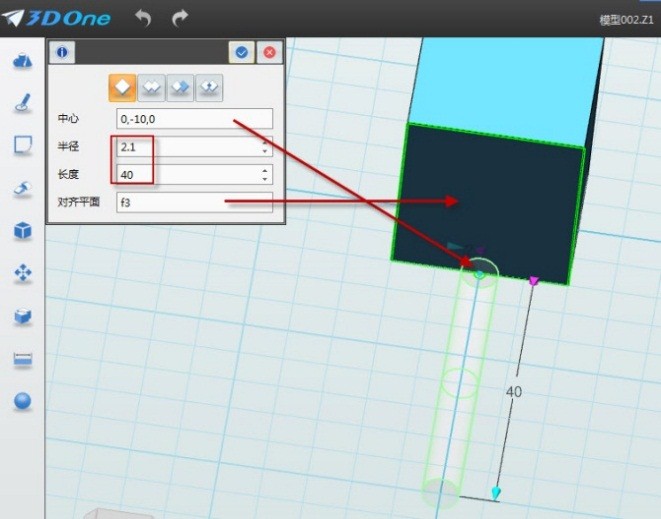Viewport: 661px width, 519px height.
Task: Select the sketch drawing brush tool
Action: (22, 103)
